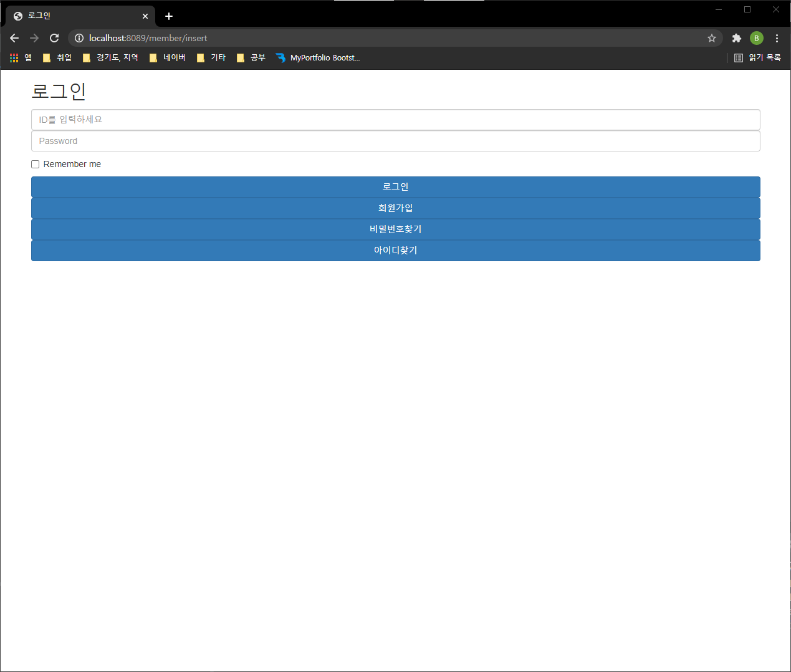
Task: Click the 비밀번호찾기 button
Action: coord(395,229)
